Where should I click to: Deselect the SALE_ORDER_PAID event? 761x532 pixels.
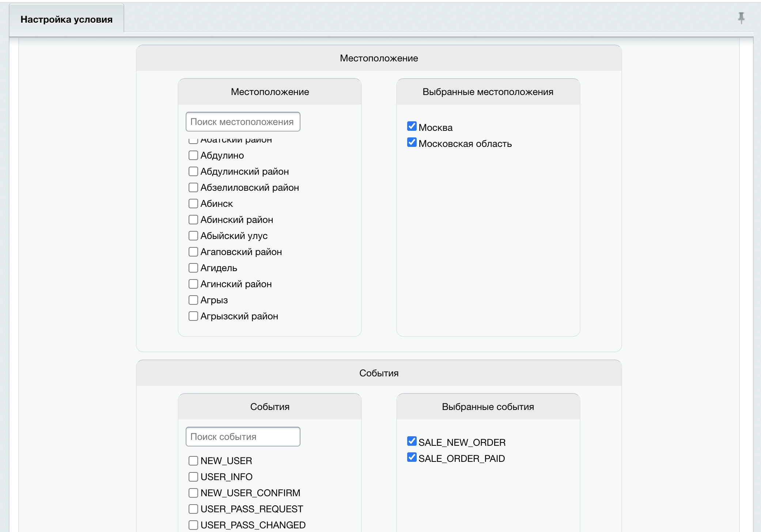coord(412,457)
